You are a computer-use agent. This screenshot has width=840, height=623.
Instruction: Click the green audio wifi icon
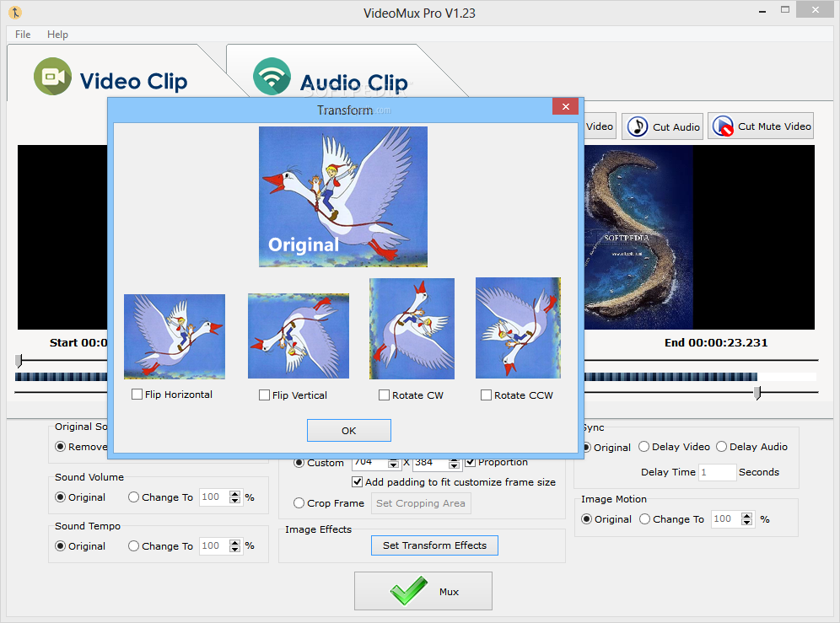click(272, 77)
